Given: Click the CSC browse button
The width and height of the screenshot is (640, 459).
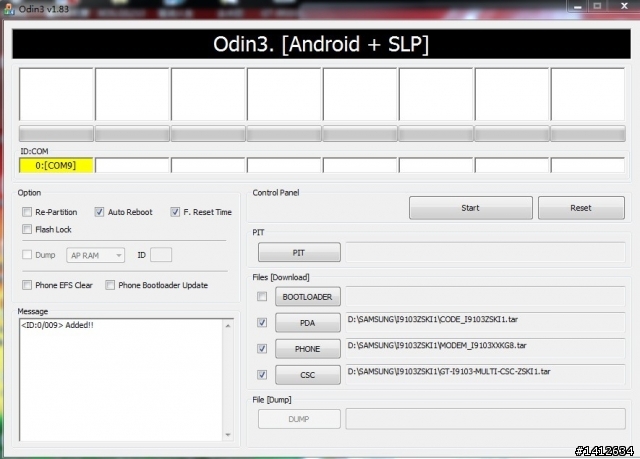Looking at the screenshot, I should (308, 375).
